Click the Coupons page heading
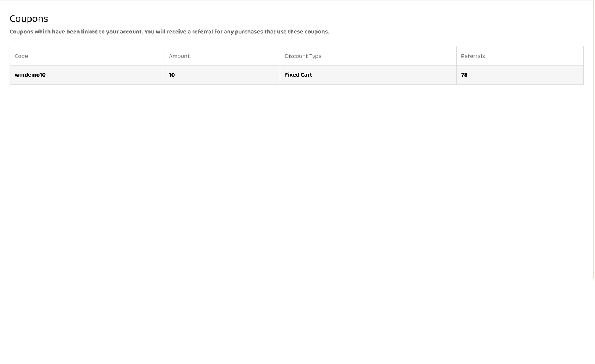The height and width of the screenshot is (364, 595). pyautogui.click(x=29, y=19)
